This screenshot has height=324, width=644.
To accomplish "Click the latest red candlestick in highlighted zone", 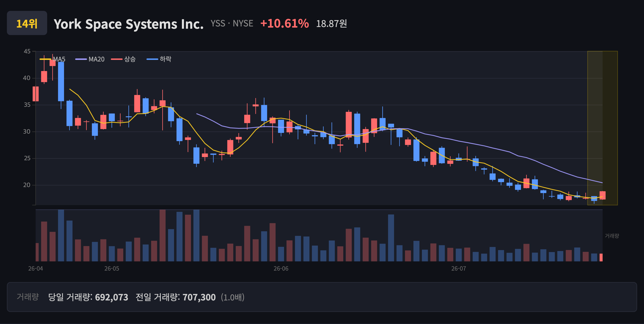I will (602, 195).
